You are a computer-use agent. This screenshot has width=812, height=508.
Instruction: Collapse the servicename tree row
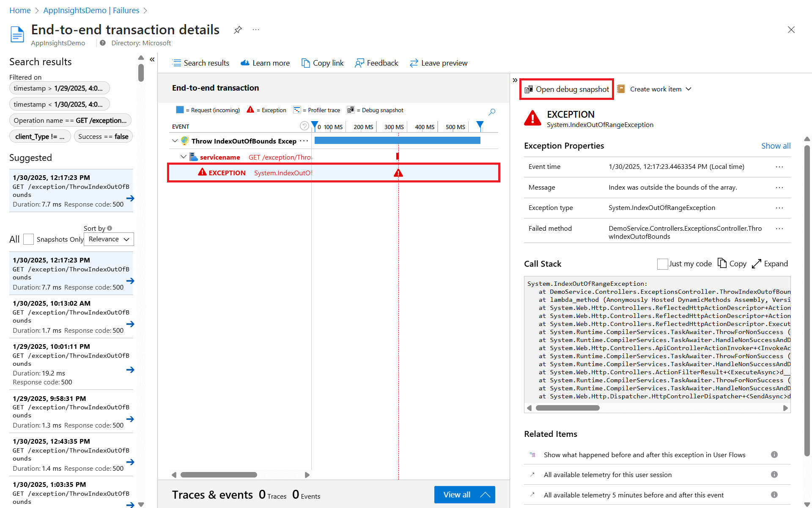pyautogui.click(x=184, y=157)
